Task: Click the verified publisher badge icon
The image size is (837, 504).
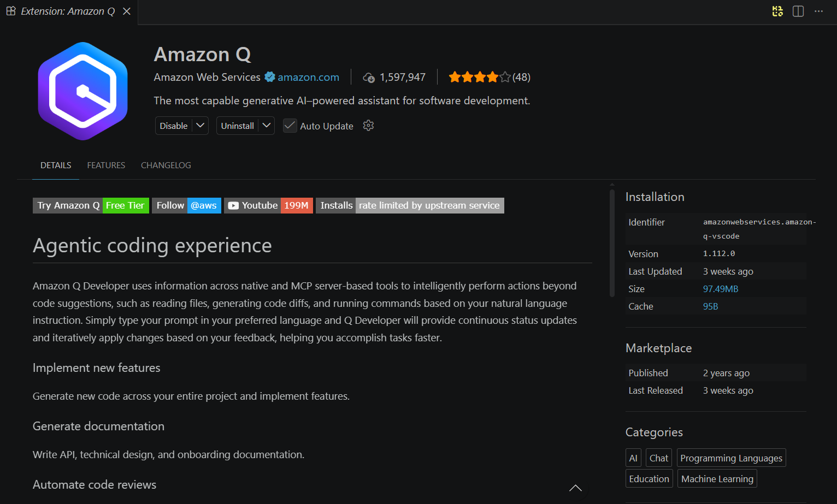Action: [x=270, y=77]
